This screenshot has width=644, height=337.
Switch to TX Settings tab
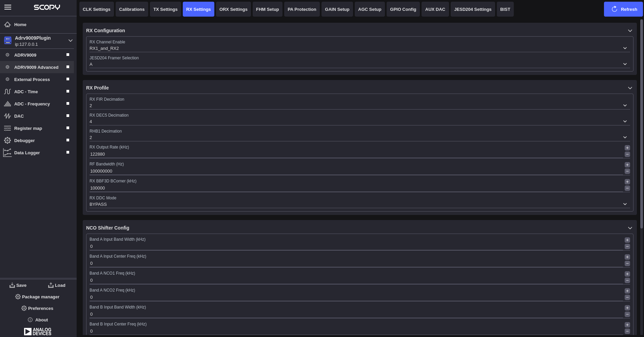coord(165,9)
